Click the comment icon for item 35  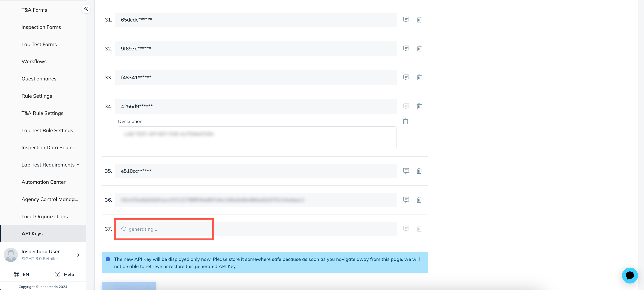pos(406,171)
